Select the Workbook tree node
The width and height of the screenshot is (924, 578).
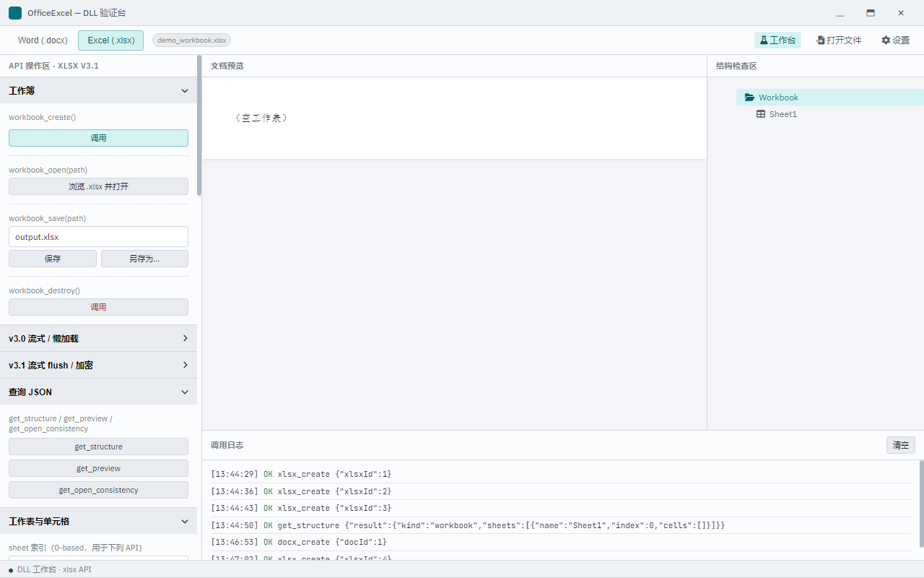(x=829, y=98)
